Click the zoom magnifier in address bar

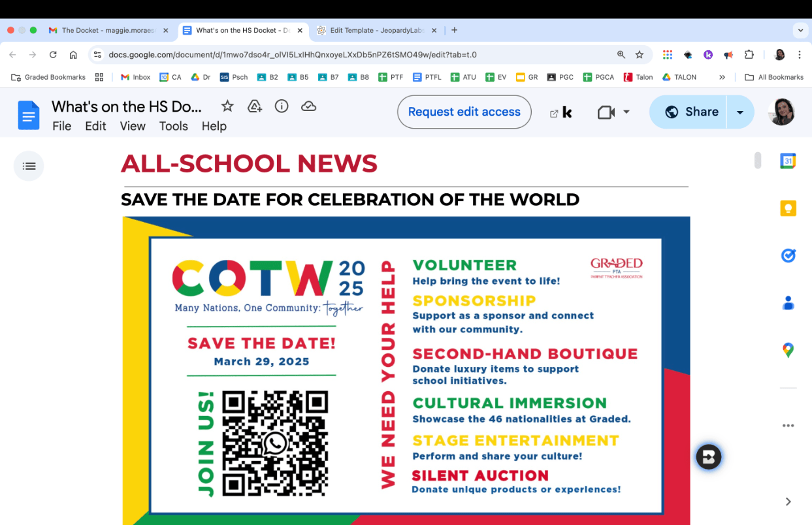(621, 55)
